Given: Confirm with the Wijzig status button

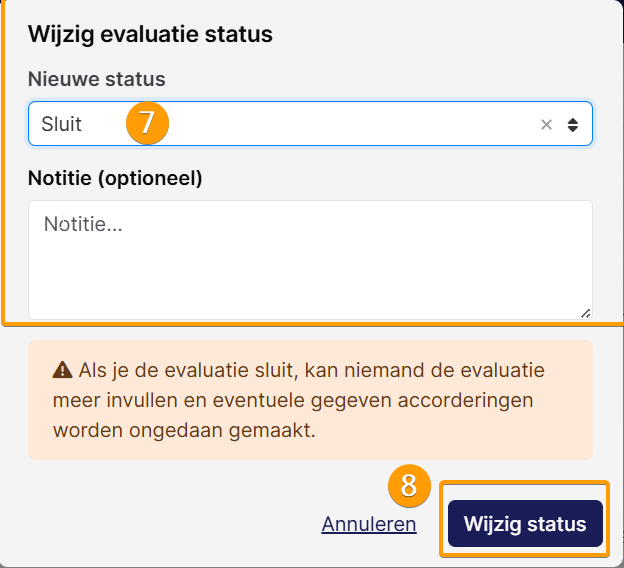Looking at the screenshot, I should (x=525, y=523).
